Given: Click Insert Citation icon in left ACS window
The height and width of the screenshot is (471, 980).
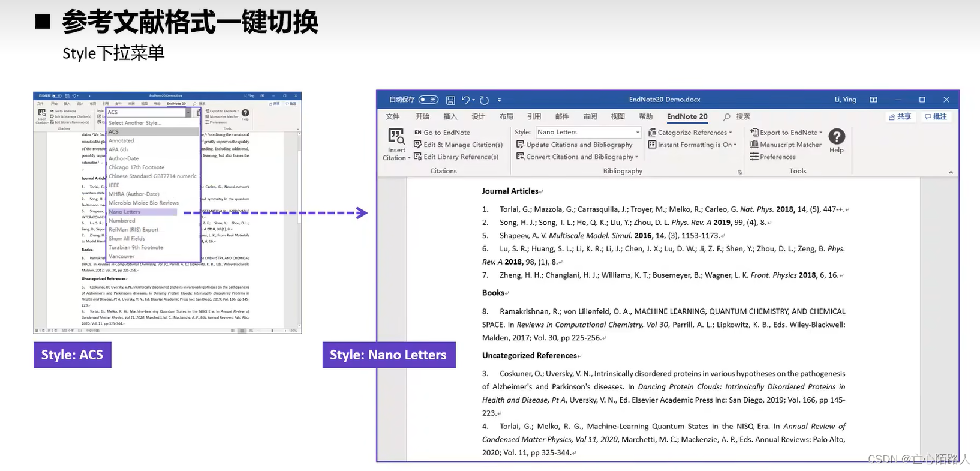Looking at the screenshot, I should 42,113.
